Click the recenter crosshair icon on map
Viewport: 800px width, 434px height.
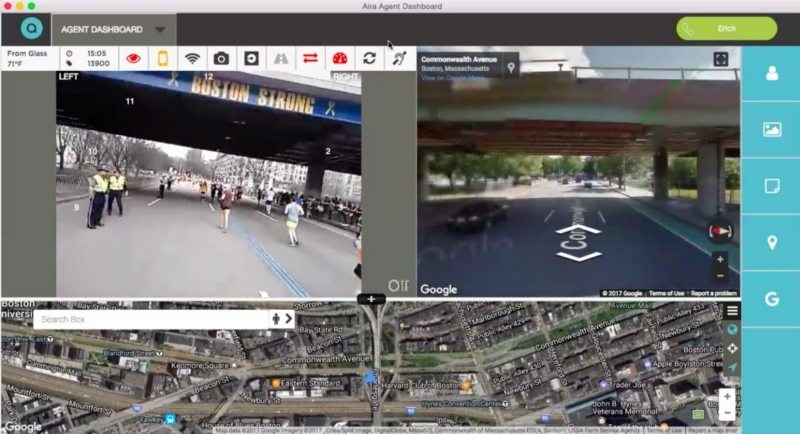[x=732, y=348]
